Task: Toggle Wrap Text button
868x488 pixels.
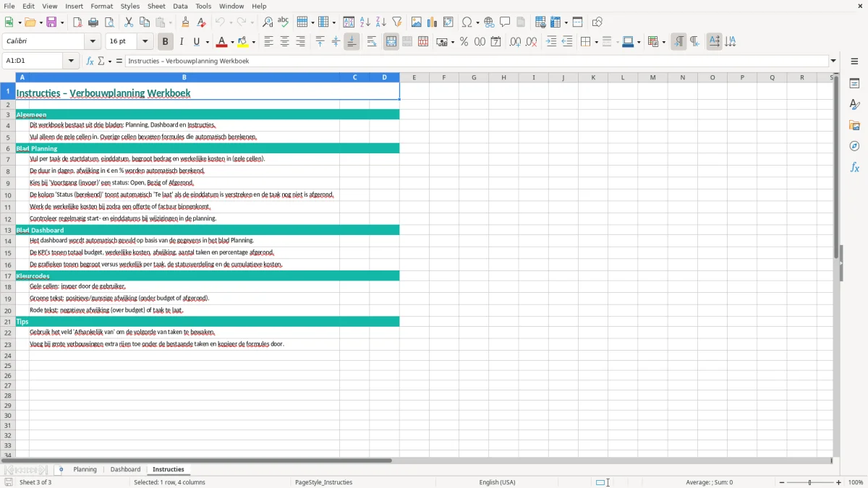Action: point(372,42)
